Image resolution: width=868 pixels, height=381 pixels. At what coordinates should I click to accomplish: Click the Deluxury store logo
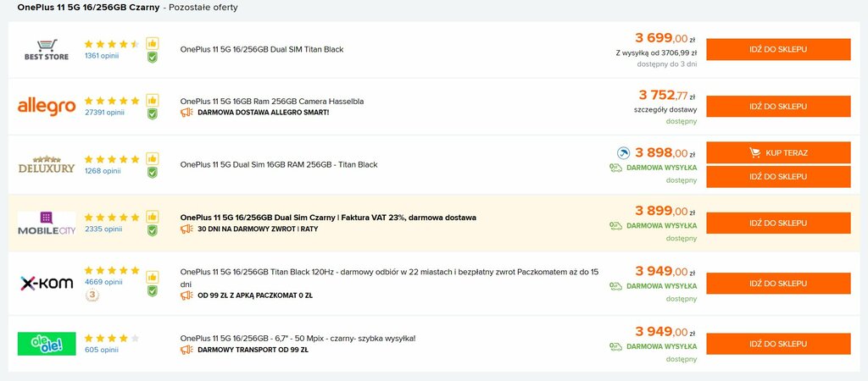pyautogui.click(x=47, y=165)
